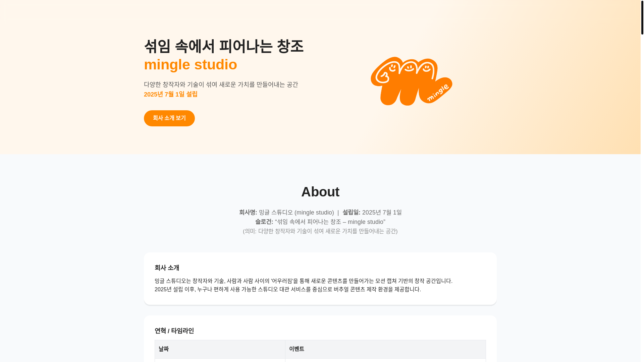Click the 이벤트 table column header
Viewport: 644px width, 362px height.
(x=385, y=349)
